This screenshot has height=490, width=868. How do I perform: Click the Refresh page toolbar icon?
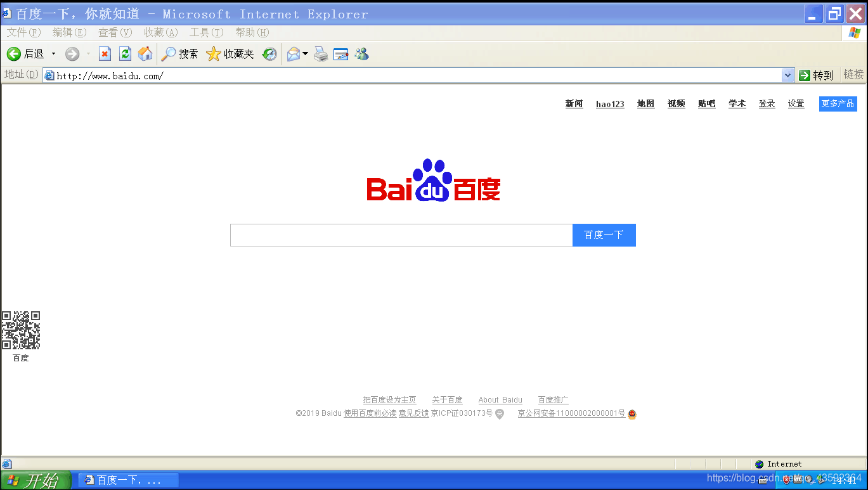click(126, 55)
